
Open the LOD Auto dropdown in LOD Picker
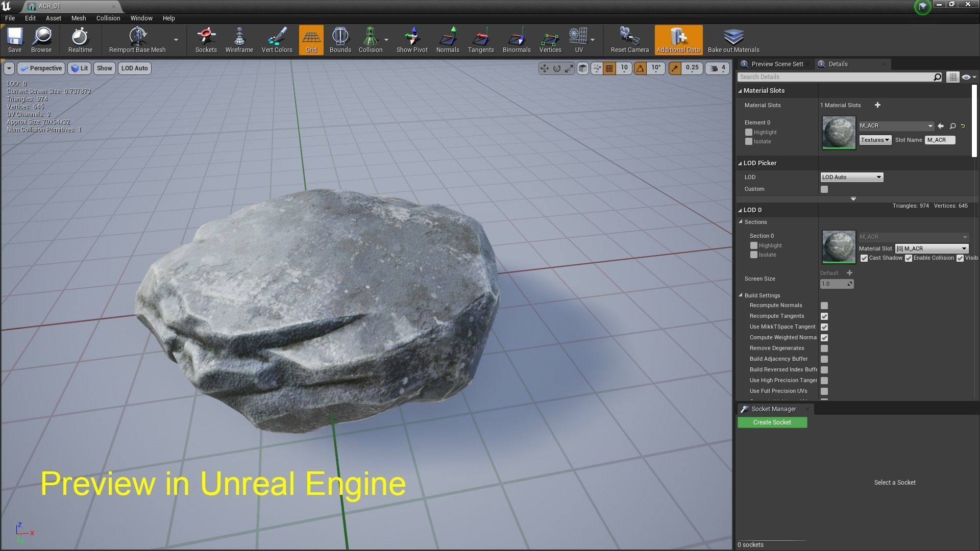[851, 177]
